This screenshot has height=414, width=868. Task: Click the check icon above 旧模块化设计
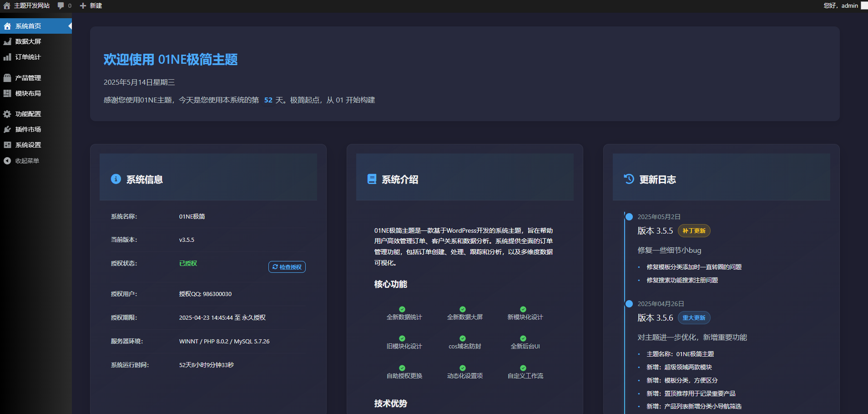pyautogui.click(x=402, y=338)
